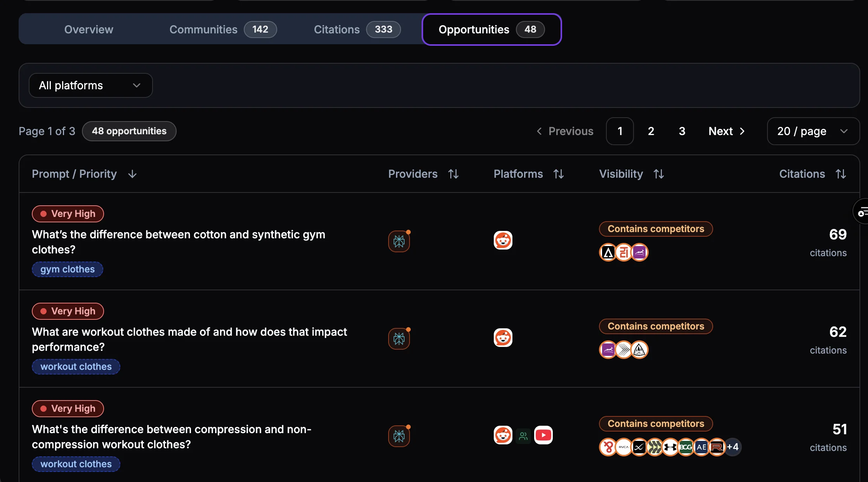Click the green community platform icon

click(x=523, y=436)
